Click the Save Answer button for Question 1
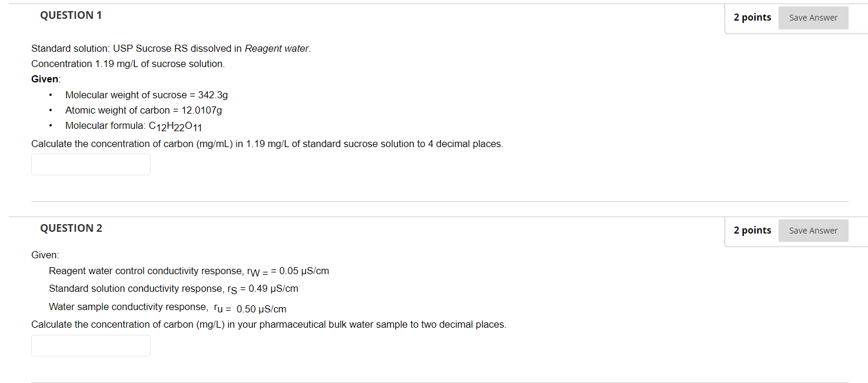This screenshot has height=383, width=868. coord(813,18)
